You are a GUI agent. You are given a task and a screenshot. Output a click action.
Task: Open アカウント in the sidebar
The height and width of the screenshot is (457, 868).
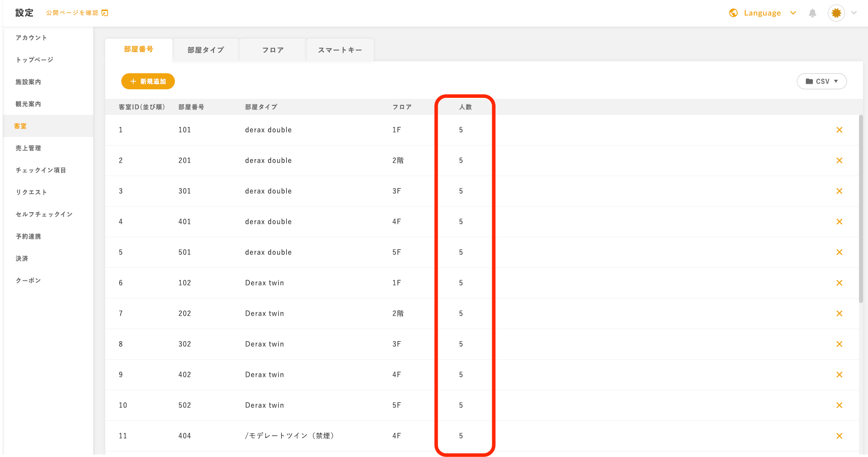(x=31, y=38)
